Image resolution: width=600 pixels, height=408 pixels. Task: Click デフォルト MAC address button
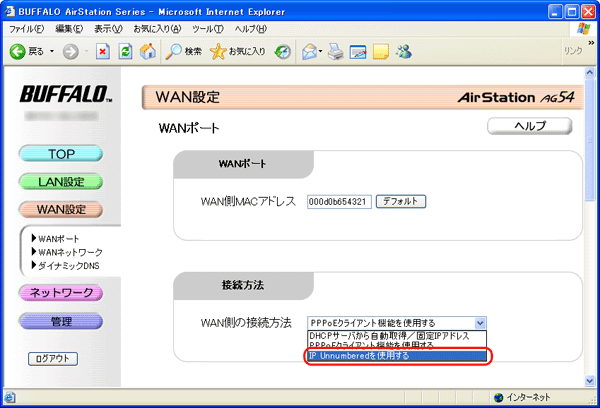click(401, 201)
